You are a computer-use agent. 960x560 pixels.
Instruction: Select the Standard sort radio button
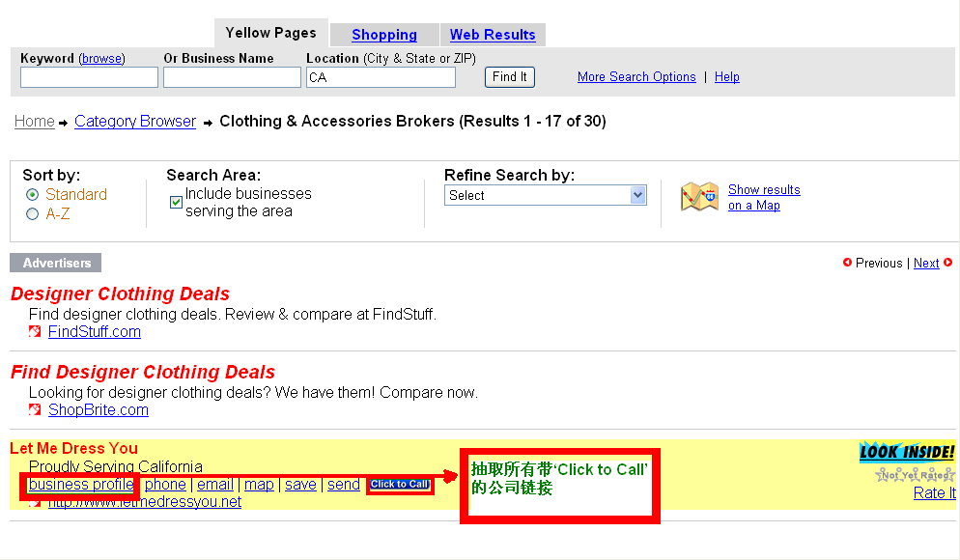pyautogui.click(x=33, y=195)
